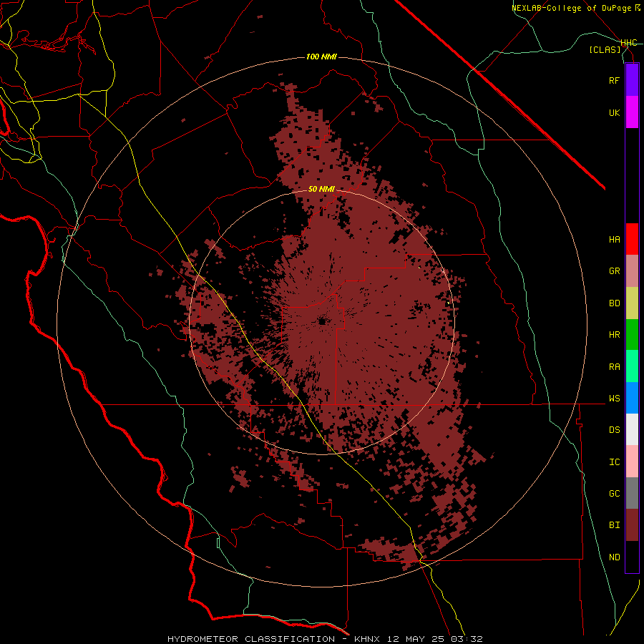Select the GR legend label
Viewport: 644px width, 644px height.
pyautogui.click(x=615, y=271)
